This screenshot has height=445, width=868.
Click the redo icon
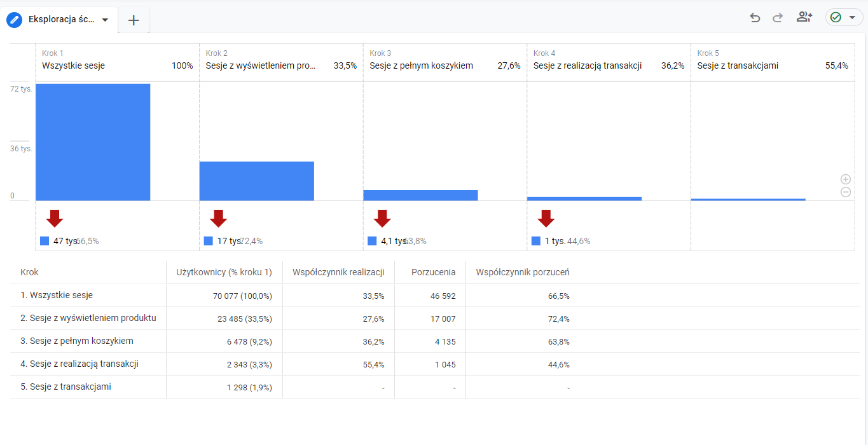777,18
